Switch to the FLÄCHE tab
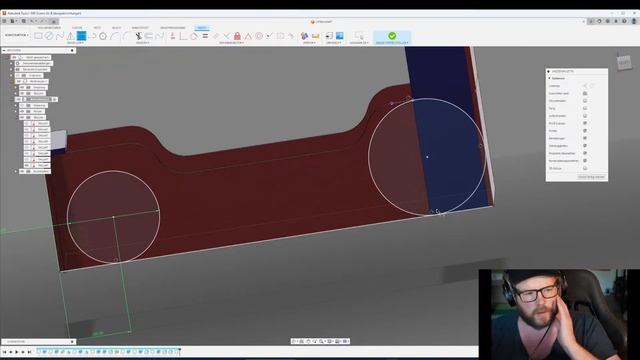 pyautogui.click(x=77, y=28)
